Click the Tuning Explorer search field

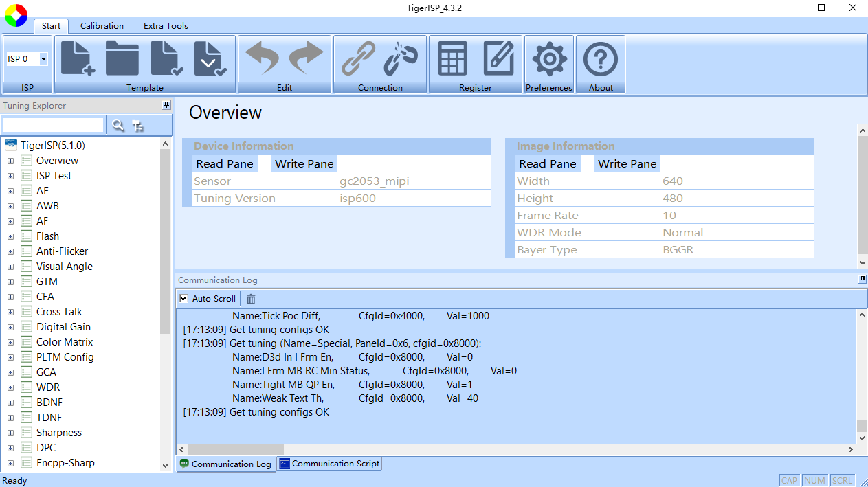point(53,125)
